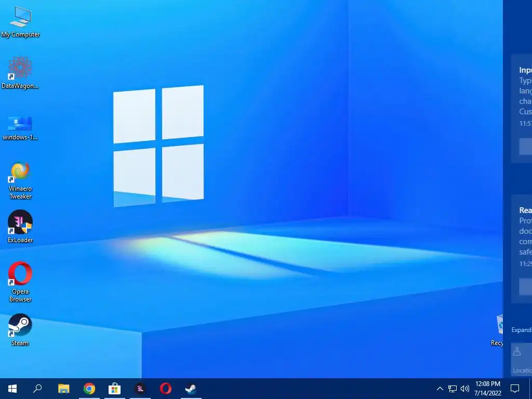Expand quick actions in Action Center
The image size is (532, 399).
[522, 330]
